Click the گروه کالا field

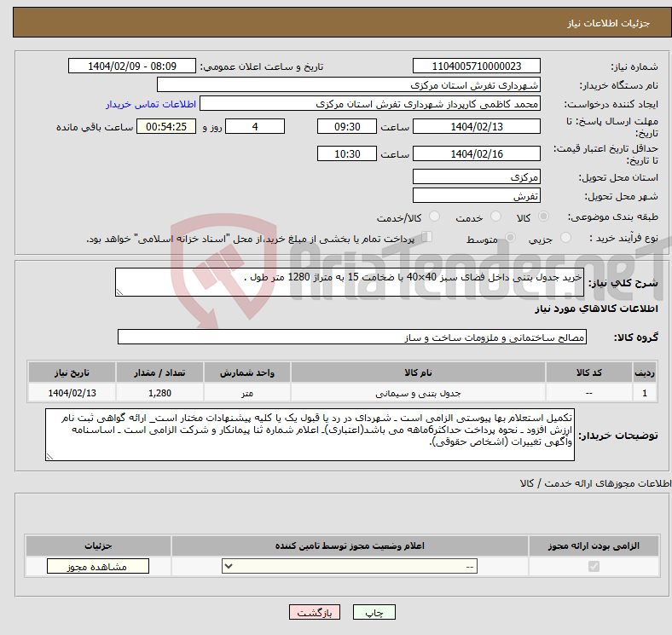click(352, 337)
